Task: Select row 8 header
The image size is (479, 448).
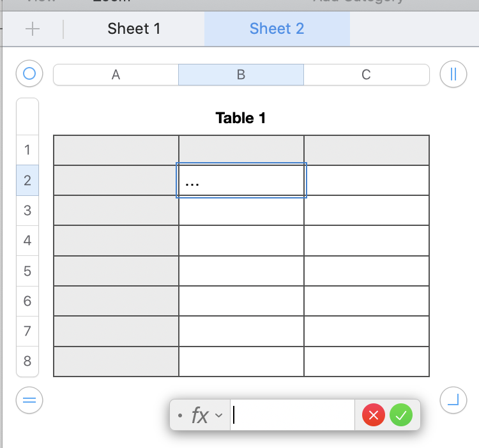Action: point(27,361)
